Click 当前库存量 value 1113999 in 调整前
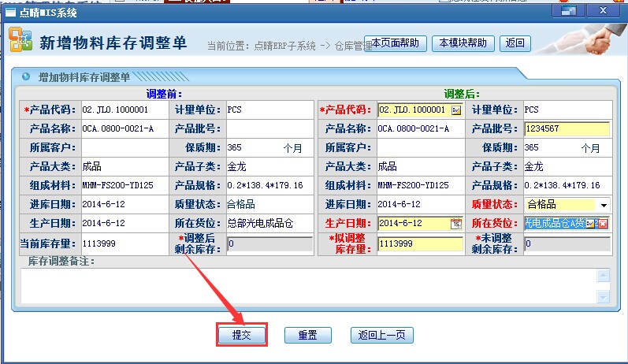 (x=99, y=243)
